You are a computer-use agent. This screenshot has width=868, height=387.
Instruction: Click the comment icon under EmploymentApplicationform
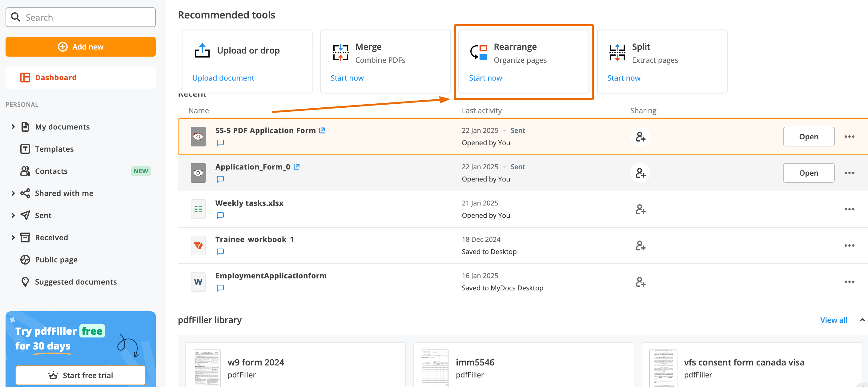(220, 288)
